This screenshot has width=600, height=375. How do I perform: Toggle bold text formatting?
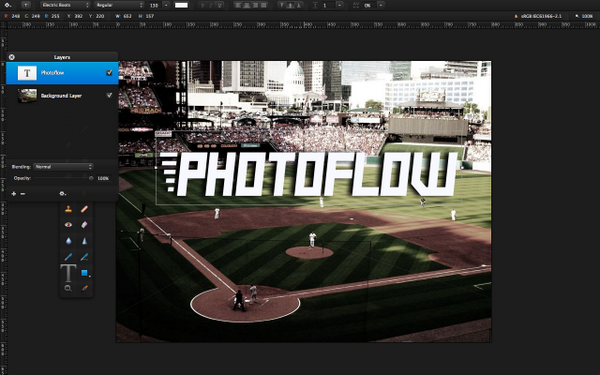click(x=203, y=5)
